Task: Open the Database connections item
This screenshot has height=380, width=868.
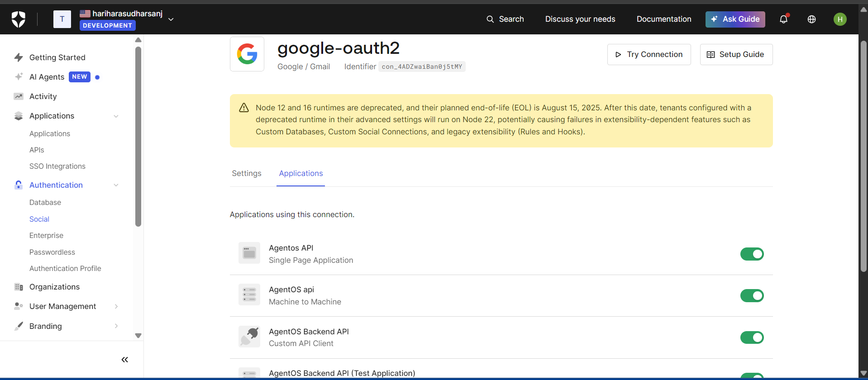Action: 45,202
